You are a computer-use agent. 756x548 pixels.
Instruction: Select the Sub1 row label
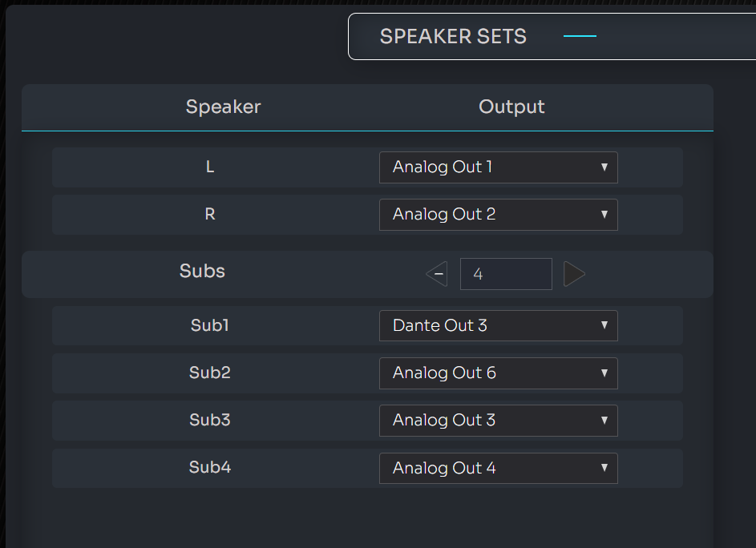tap(210, 326)
